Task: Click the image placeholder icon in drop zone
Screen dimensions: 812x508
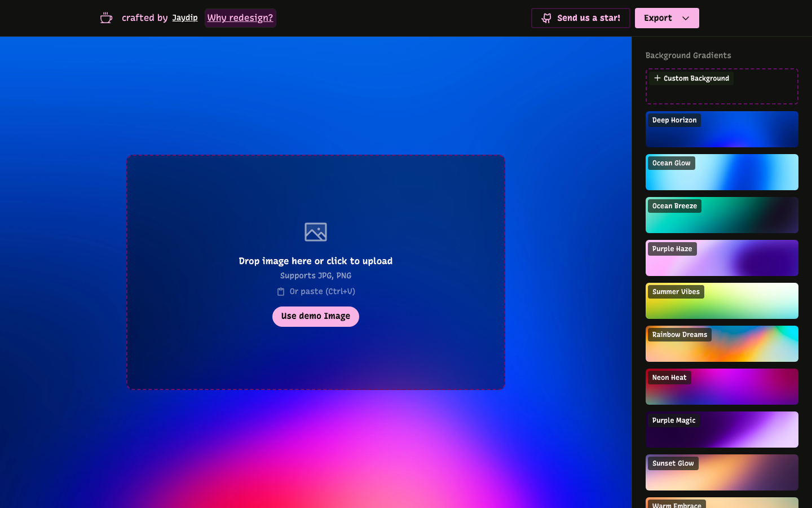Action: [x=316, y=232]
